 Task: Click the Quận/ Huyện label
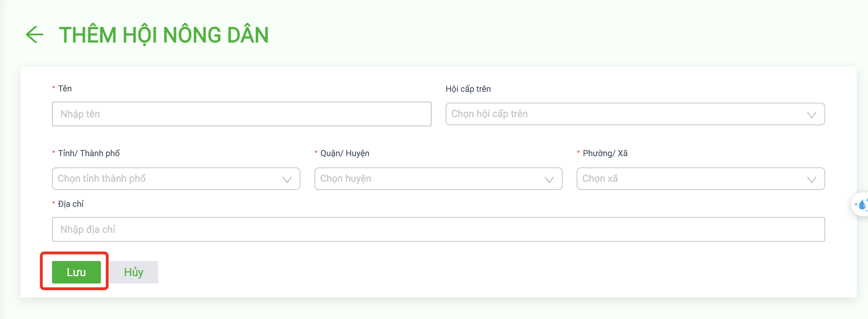click(x=345, y=153)
